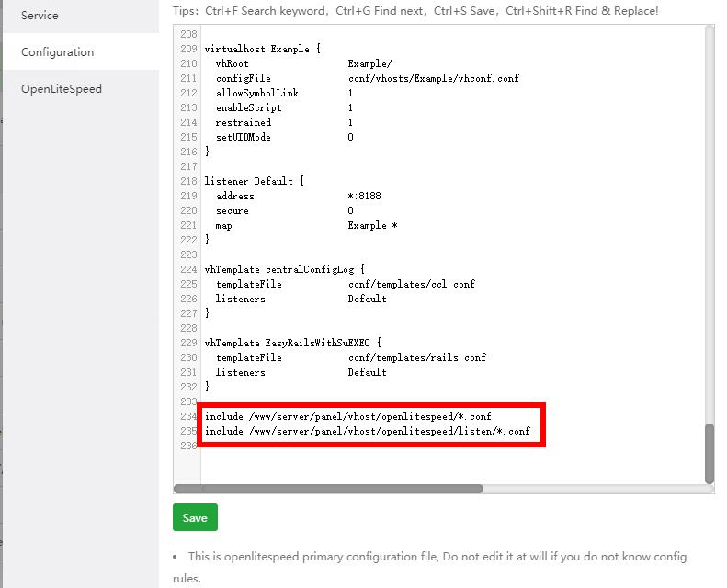Open the Service tab

click(x=40, y=16)
